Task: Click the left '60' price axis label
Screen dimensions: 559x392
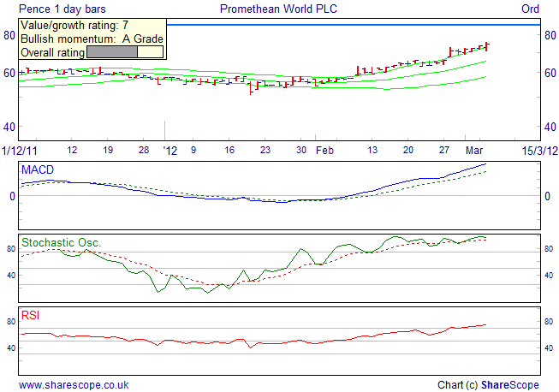Action: click(x=9, y=73)
